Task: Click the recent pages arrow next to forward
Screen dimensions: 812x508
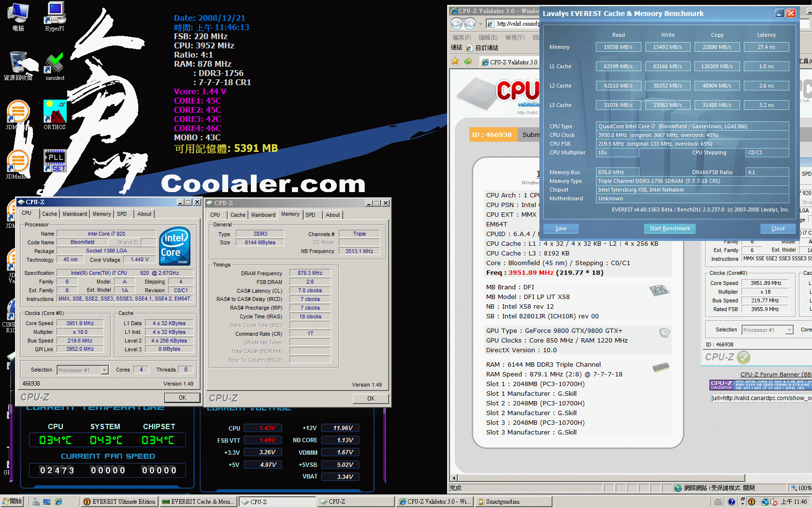Action: click(x=480, y=24)
